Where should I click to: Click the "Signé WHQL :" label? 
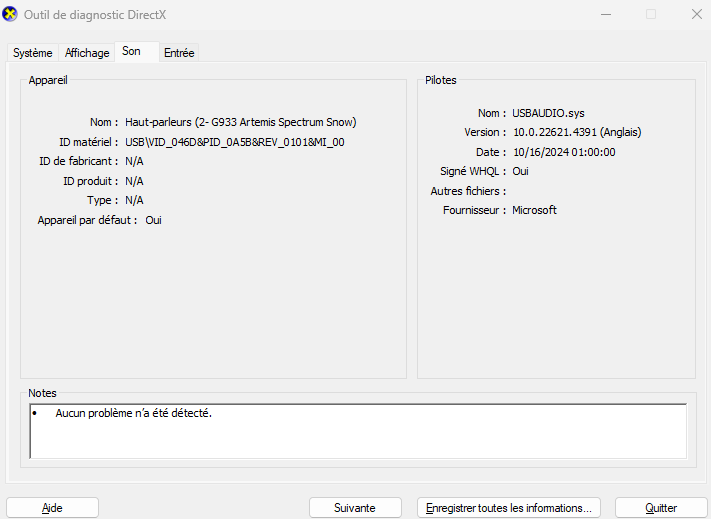tap(473, 171)
